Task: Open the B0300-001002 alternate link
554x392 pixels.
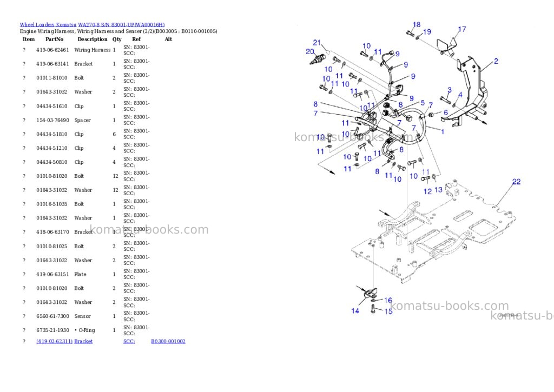Action: click(x=168, y=341)
